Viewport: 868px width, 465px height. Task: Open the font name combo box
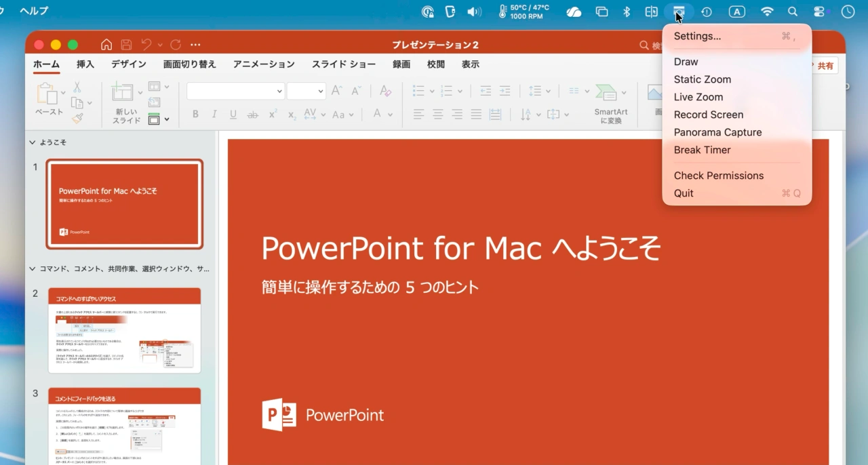(235, 91)
